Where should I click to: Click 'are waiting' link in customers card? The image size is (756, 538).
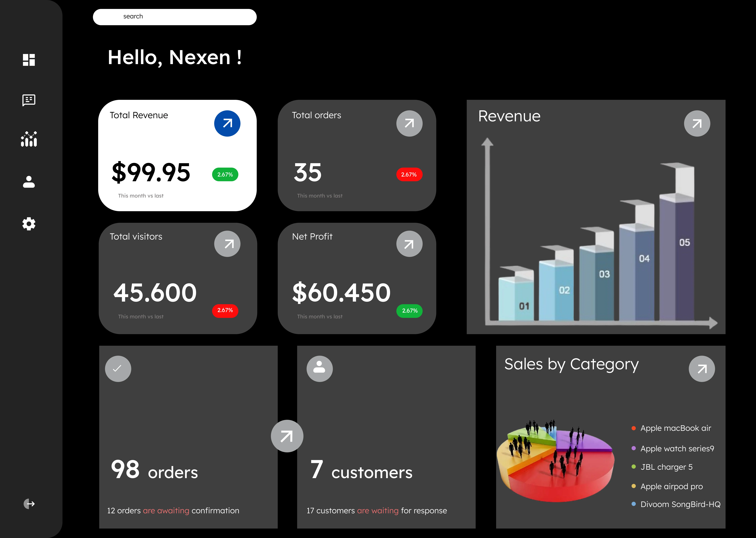coord(378,511)
